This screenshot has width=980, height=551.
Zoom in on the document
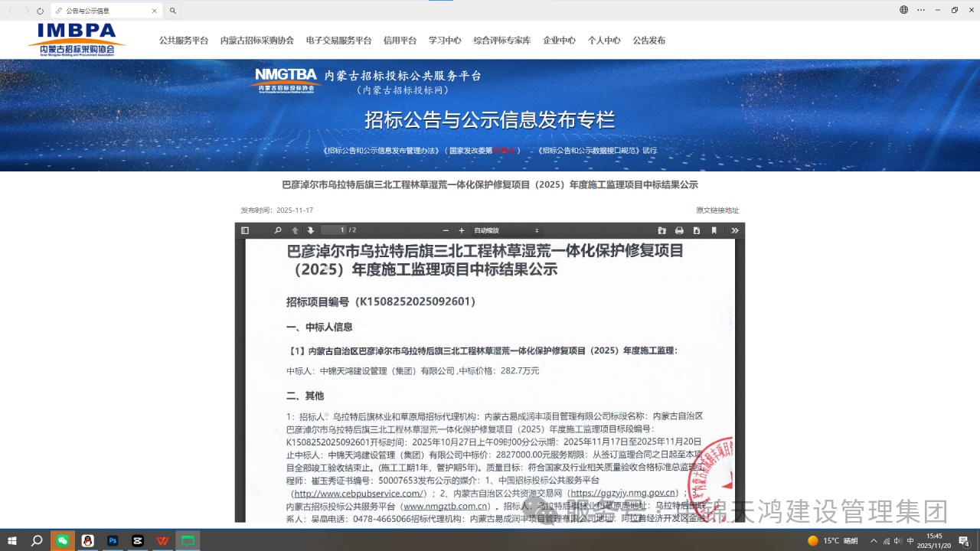(x=461, y=230)
